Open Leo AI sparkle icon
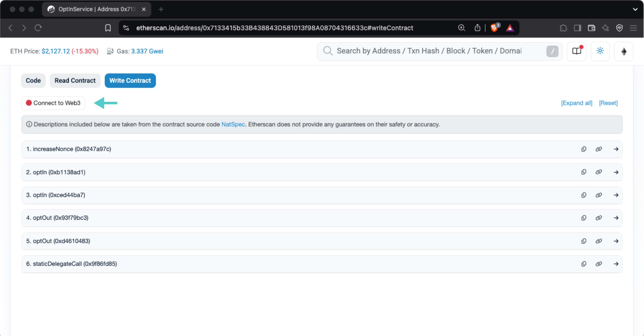Image resolution: width=644 pixels, height=336 pixels. coord(605,28)
